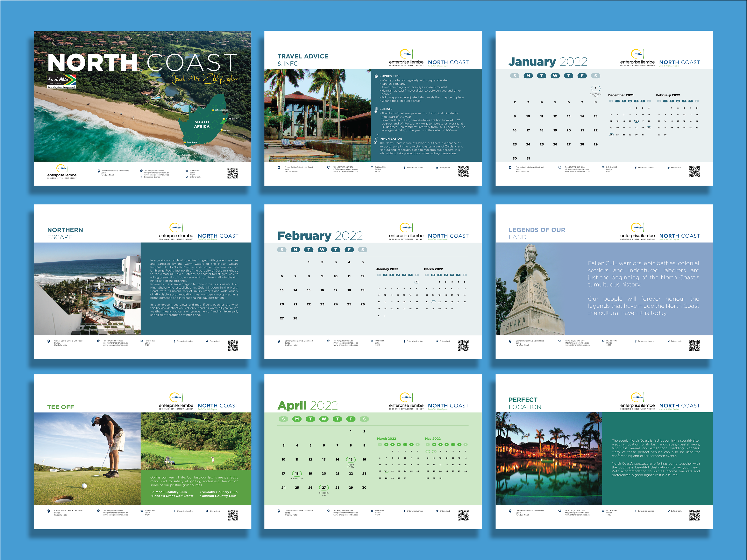Select circled New Year's Day date in January
The height and width of the screenshot is (560, 747).
tap(595, 88)
